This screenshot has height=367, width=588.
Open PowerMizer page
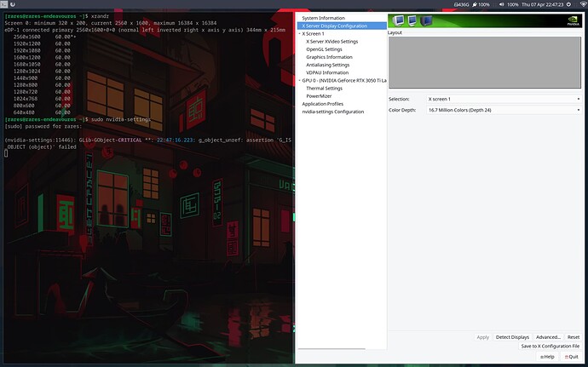coord(319,96)
